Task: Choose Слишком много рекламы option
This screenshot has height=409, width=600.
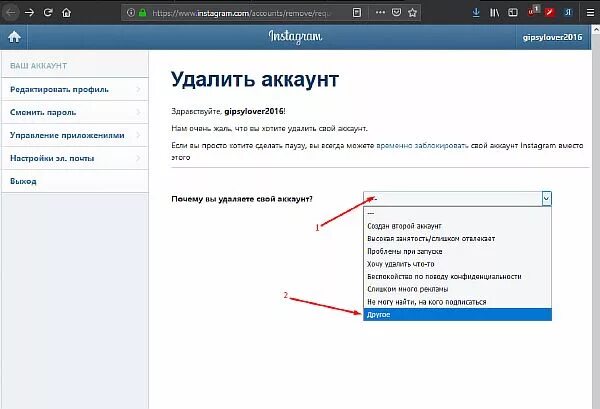Action: pyautogui.click(x=457, y=289)
